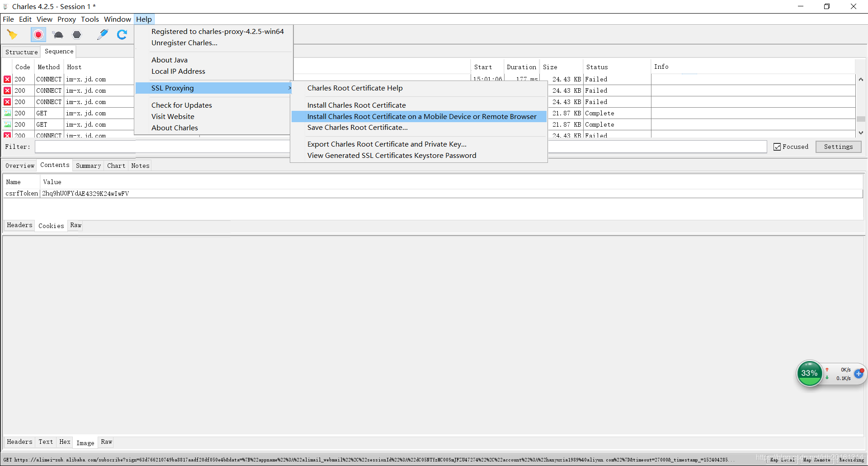
Task: Open the response Image tab
Action: (x=85, y=443)
